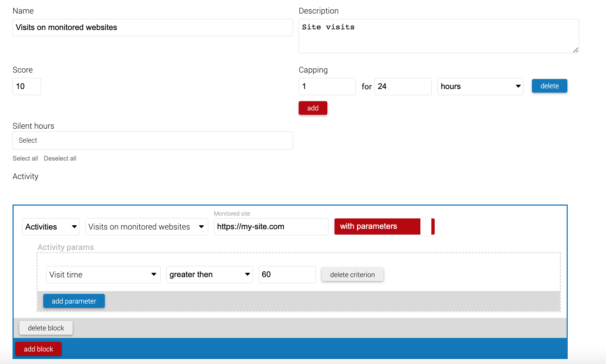Toggle the 'with parameters' switch

[384, 226]
